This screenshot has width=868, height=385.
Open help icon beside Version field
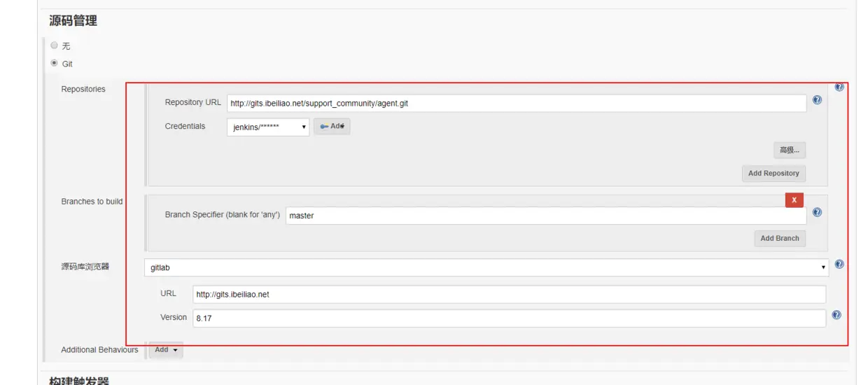[836, 316]
